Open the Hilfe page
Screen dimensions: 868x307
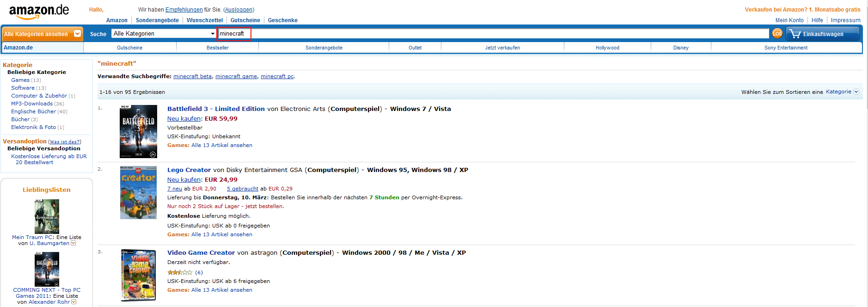(x=817, y=20)
